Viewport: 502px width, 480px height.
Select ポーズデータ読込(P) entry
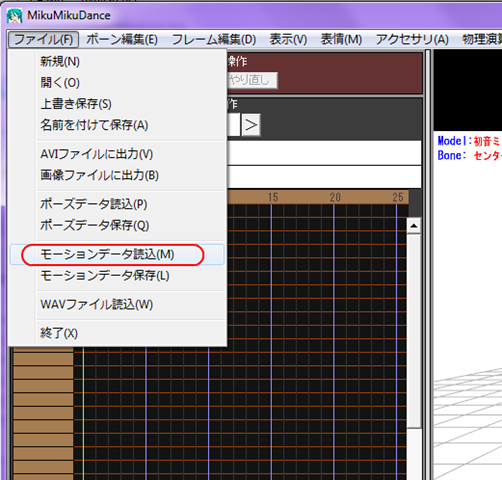[x=117, y=204]
